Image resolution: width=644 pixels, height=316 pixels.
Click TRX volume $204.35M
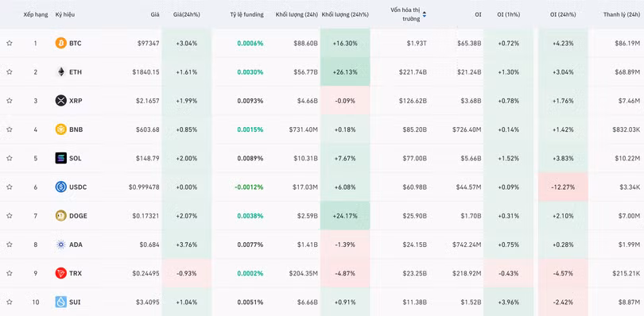(304, 273)
